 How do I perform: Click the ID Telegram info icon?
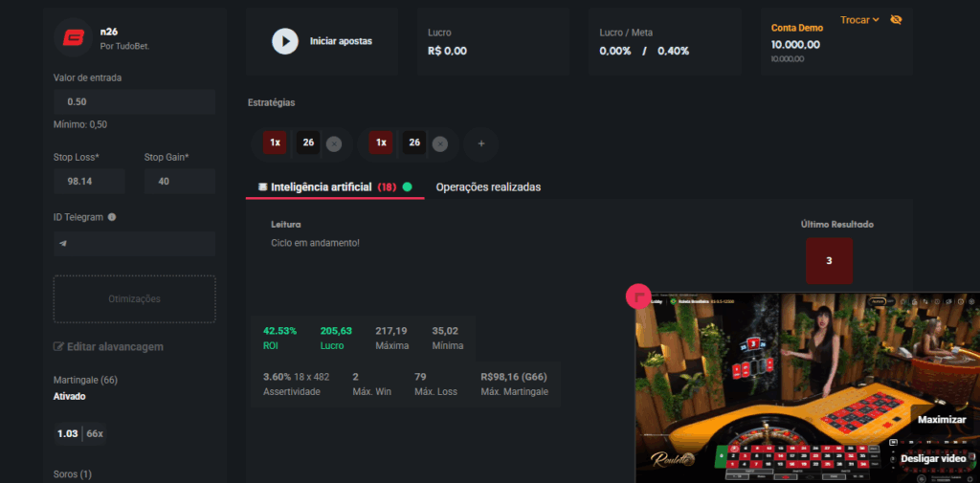point(112,217)
